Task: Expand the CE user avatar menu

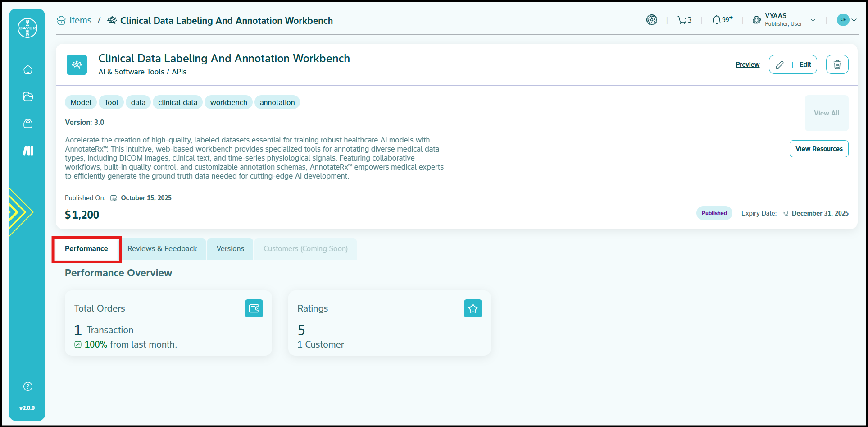Action: click(x=847, y=20)
